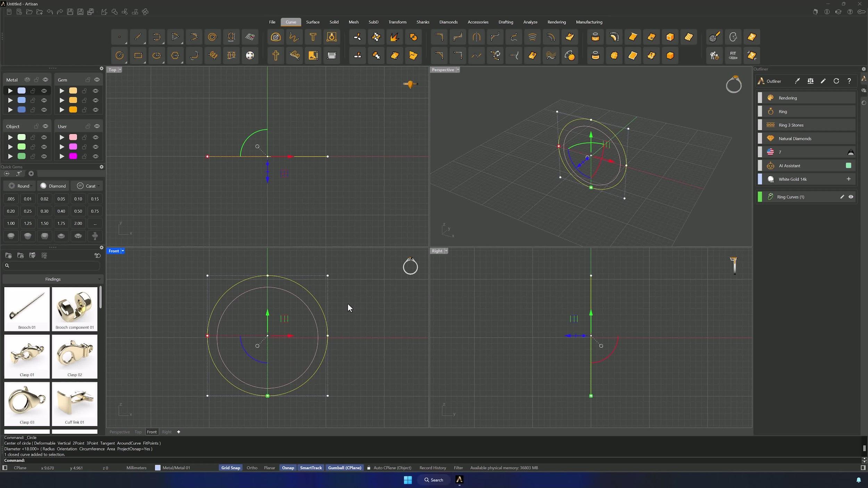Open the File menu

[x=272, y=22]
